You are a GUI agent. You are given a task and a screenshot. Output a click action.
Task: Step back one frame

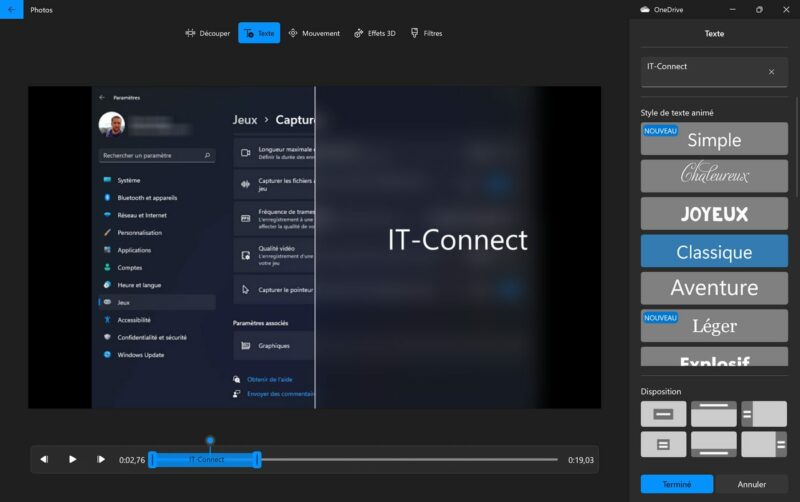[x=44, y=459]
